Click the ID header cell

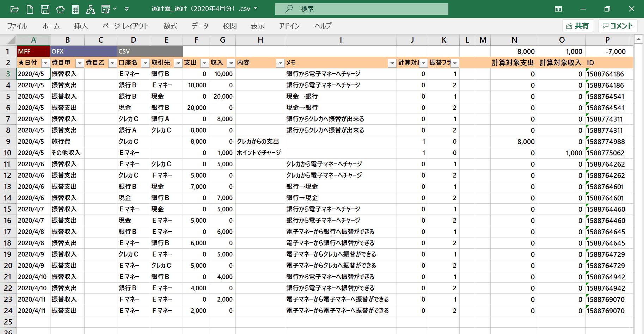[607, 63]
